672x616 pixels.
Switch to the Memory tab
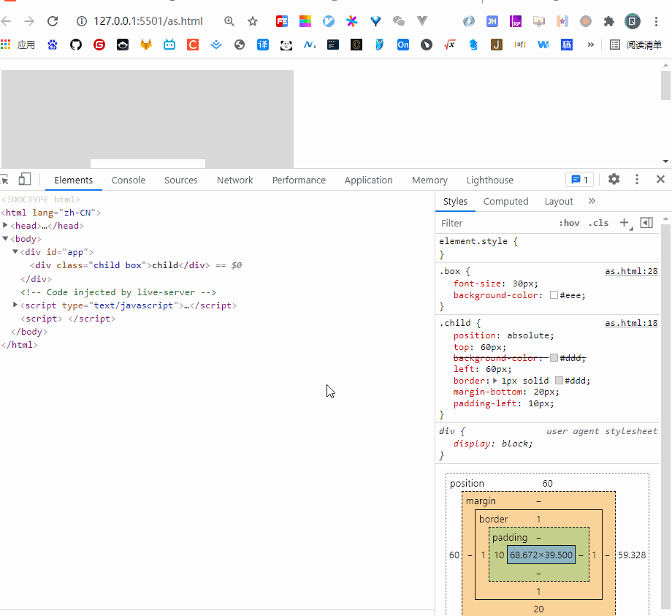pyautogui.click(x=429, y=180)
